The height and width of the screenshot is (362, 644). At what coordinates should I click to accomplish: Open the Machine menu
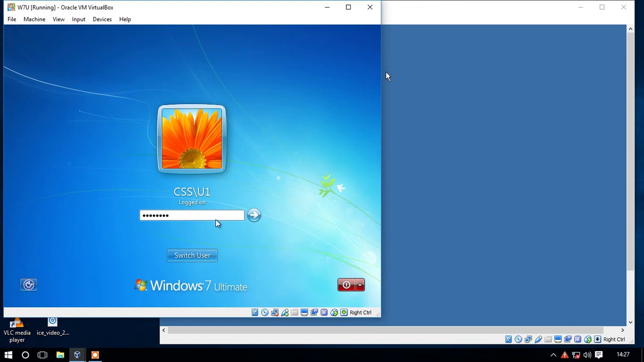34,19
